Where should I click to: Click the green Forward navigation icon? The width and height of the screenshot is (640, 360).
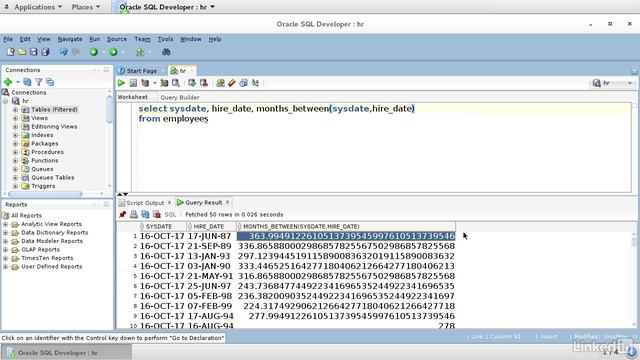(113, 52)
